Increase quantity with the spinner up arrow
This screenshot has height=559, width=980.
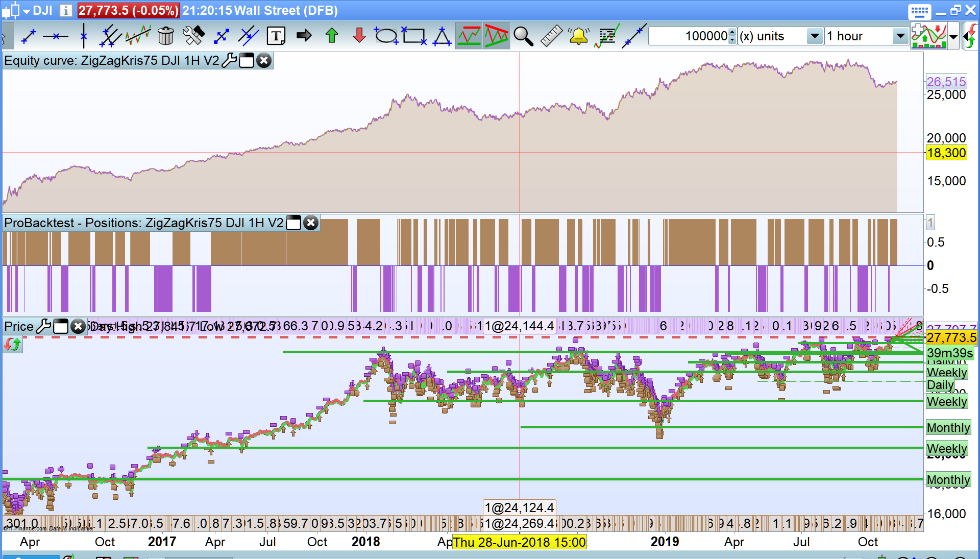pos(732,32)
